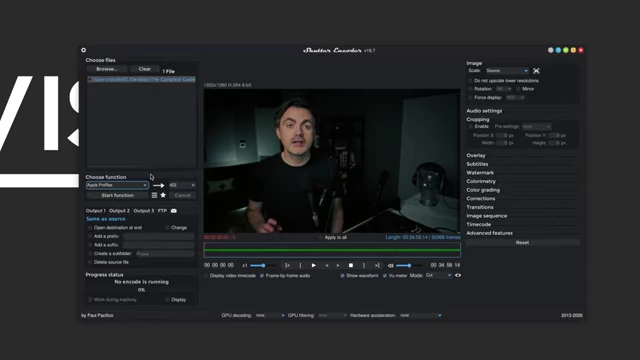The image size is (640, 360).
Task: Jump to the start of the video
Action: click(287, 265)
